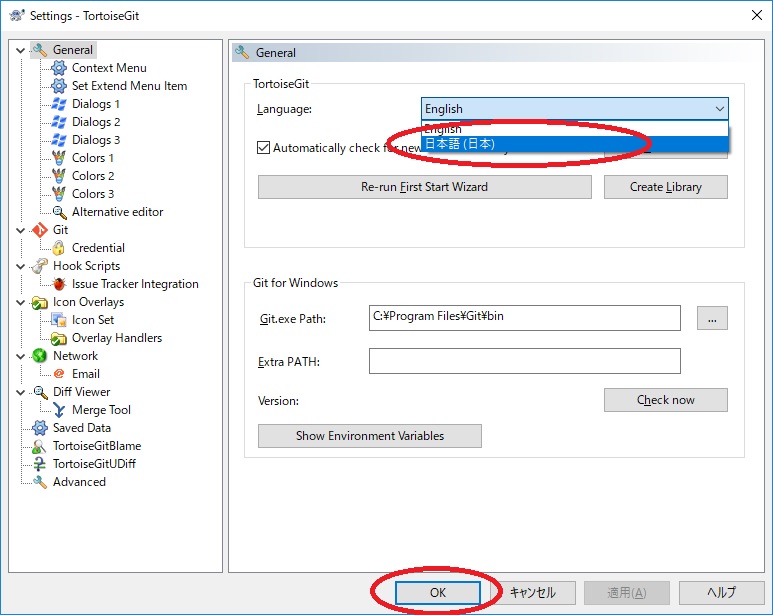Click the Hook Scripts icon
773x615 pixels.
tap(39, 266)
